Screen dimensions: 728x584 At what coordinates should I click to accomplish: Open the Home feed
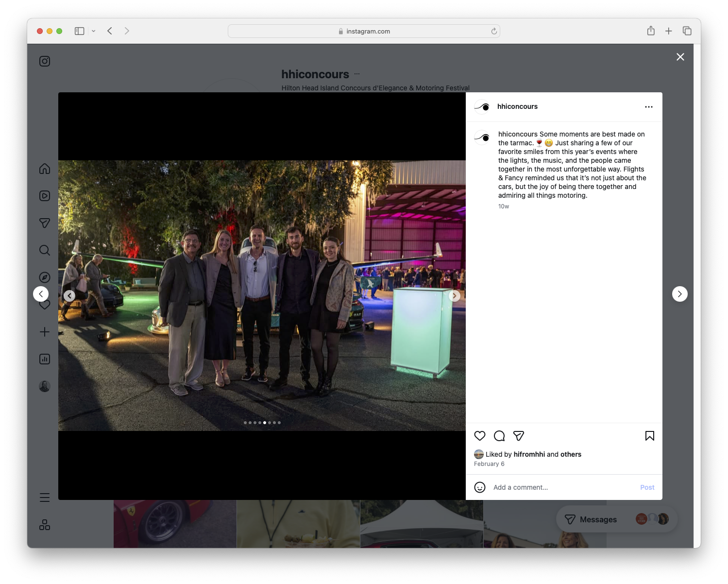pos(44,169)
